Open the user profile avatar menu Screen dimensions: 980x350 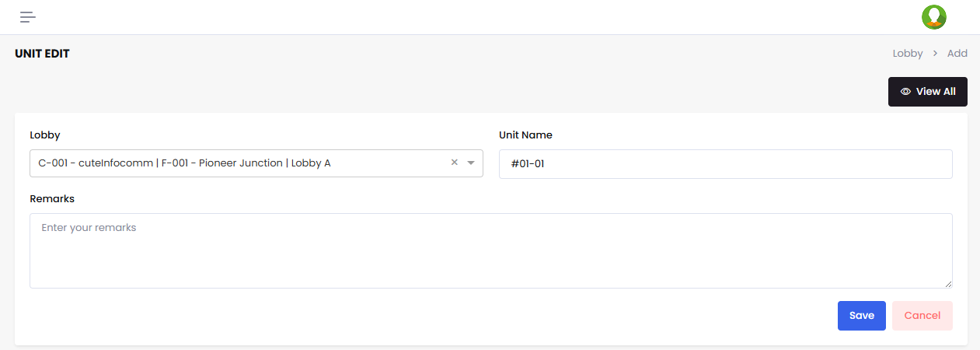pos(933,17)
